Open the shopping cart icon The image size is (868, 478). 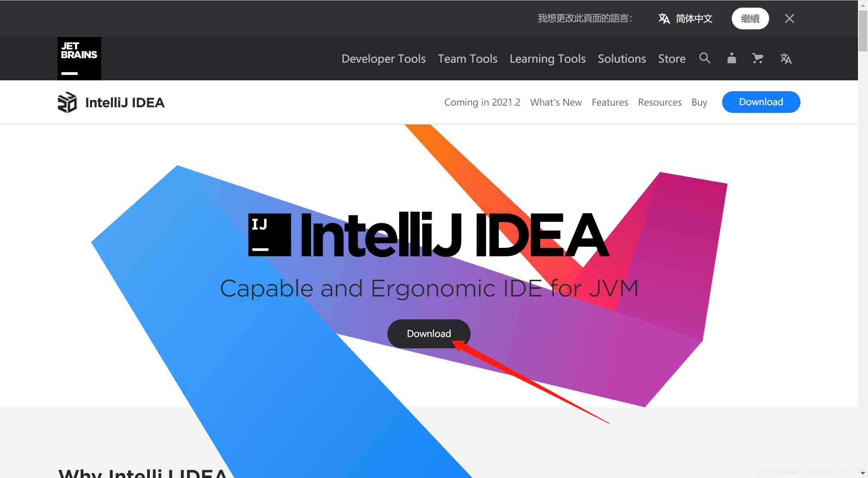click(757, 59)
